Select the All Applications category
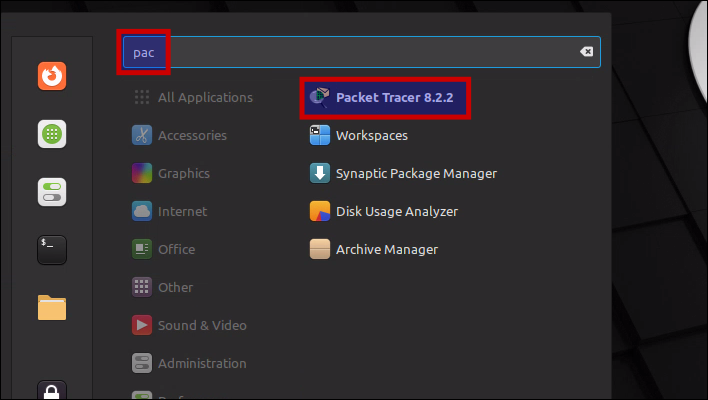708x400 pixels. point(204,97)
